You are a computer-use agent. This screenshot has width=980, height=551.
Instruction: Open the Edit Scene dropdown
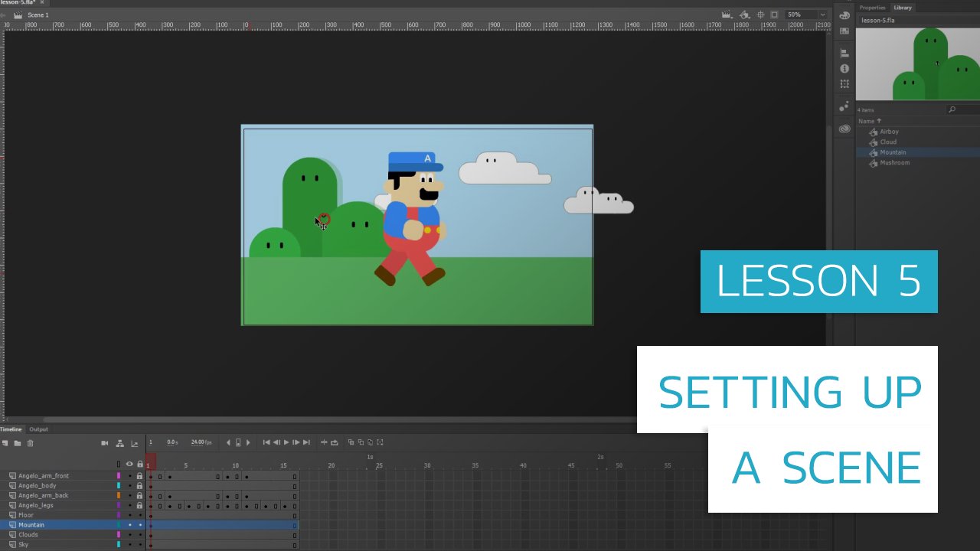pyautogui.click(x=726, y=15)
